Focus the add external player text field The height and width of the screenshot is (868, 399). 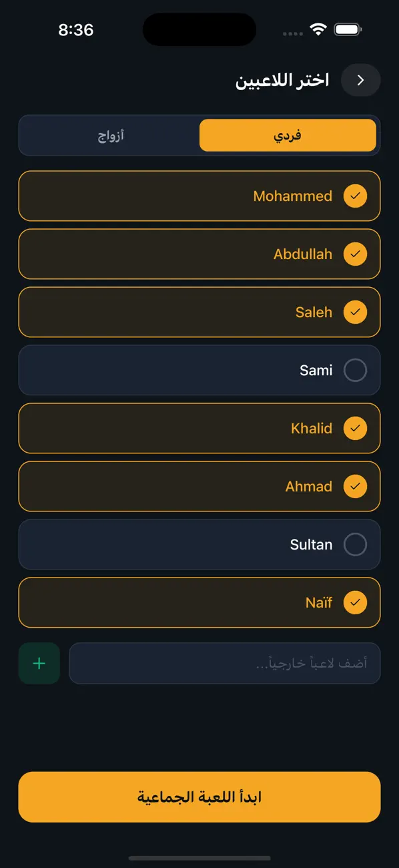[x=225, y=663]
